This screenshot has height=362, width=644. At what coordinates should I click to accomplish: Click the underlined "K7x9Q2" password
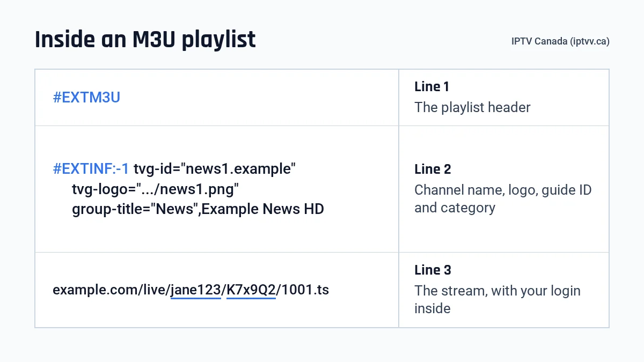click(x=251, y=290)
